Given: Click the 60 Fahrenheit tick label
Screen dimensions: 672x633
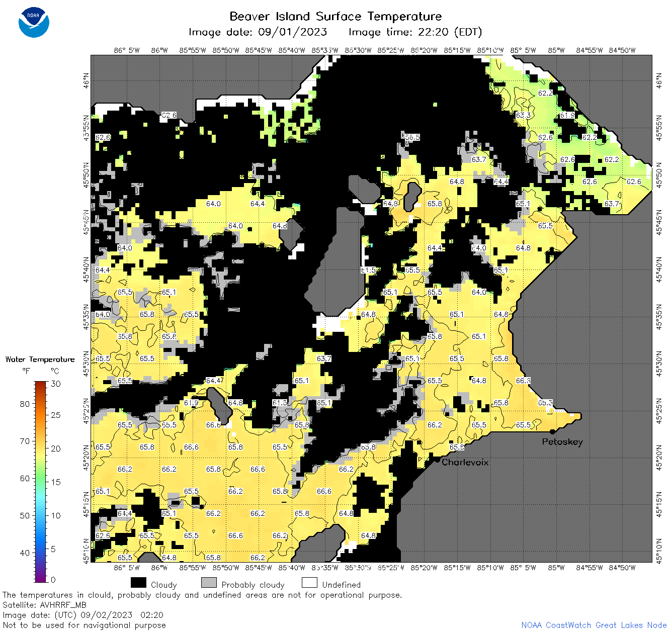Looking at the screenshot, I should (x=25, y=478).
